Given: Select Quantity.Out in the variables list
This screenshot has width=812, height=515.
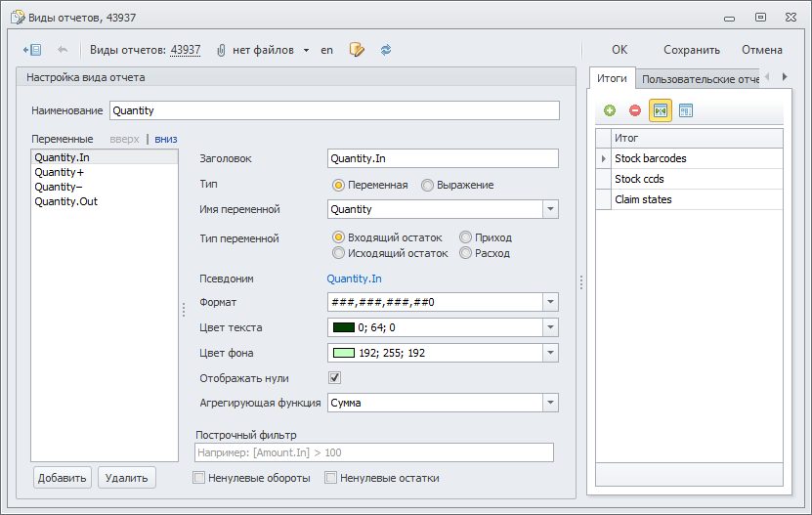Looking at the screenshot, I should click(65, 201).
